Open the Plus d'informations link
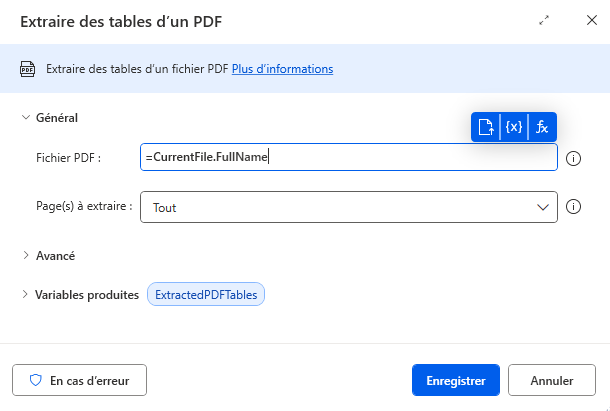610x411 pixels. coord(282,69)
